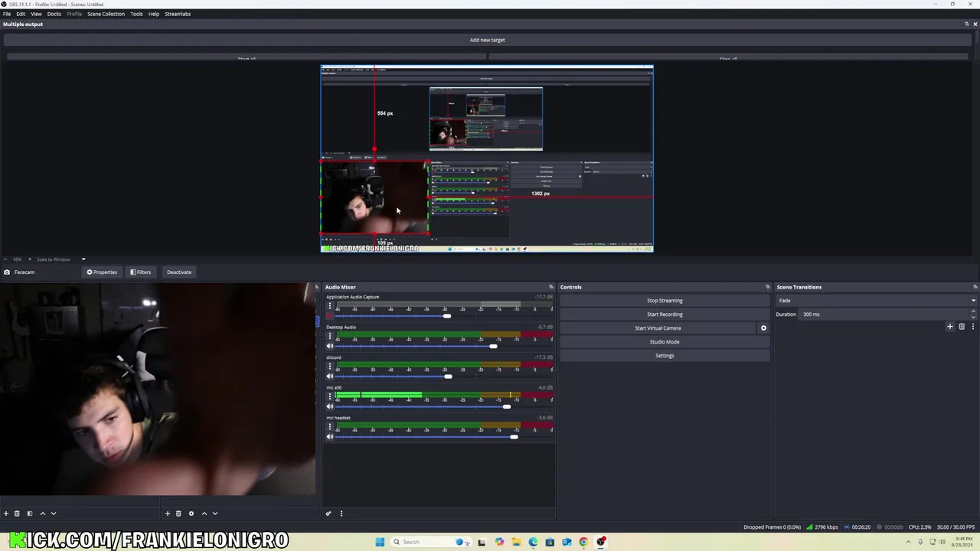Mute mic headset channel
The width and height of the screenshot is (980, 551).
(x=330, y=436)
